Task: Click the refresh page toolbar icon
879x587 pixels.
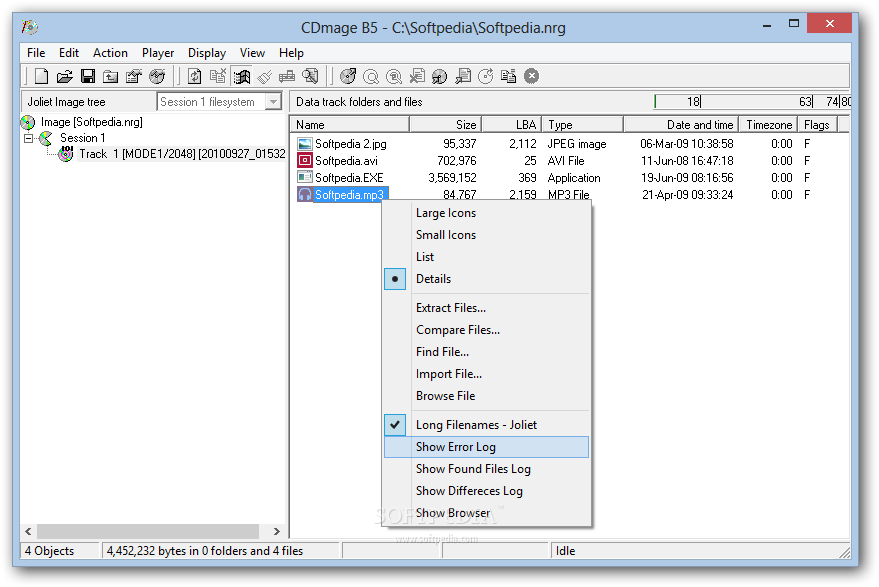Action: [194, 76]
